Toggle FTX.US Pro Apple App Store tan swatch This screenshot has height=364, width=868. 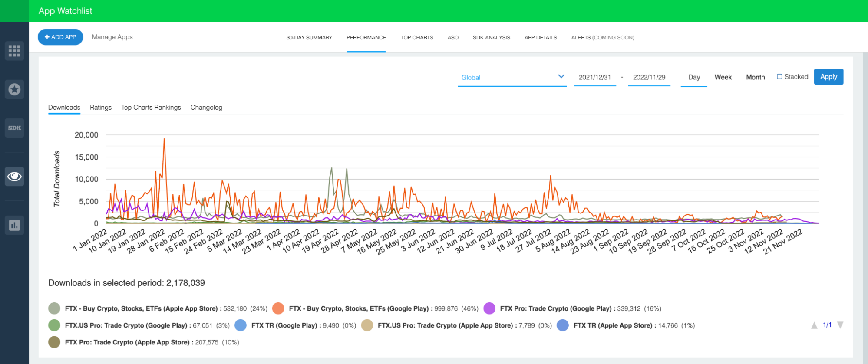(x=367, y=325)
